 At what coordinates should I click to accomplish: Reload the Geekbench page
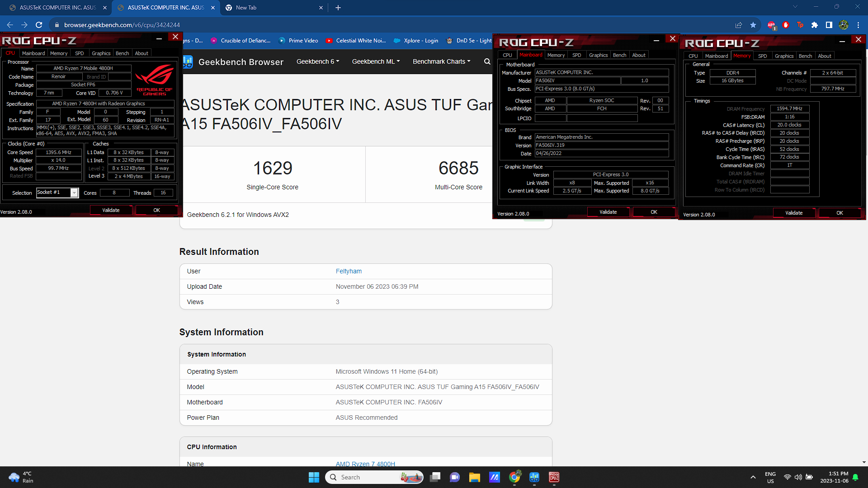[39, 25]
